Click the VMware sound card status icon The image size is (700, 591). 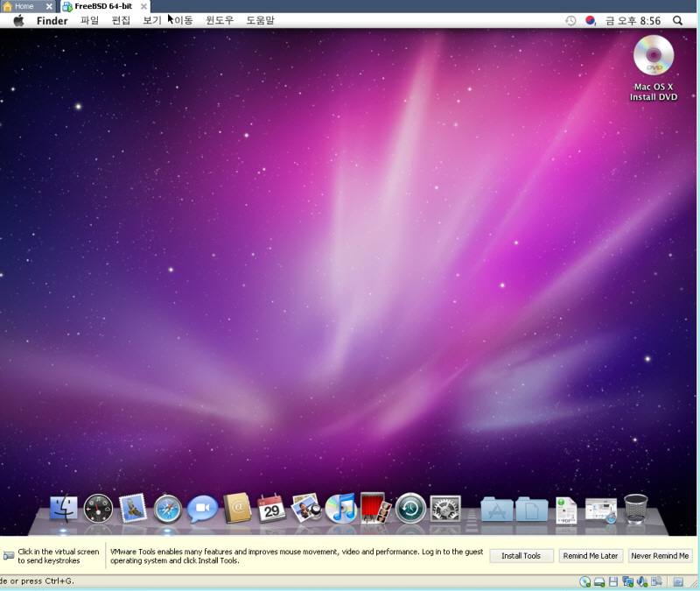pyautogui.click(x=642, y=581)
